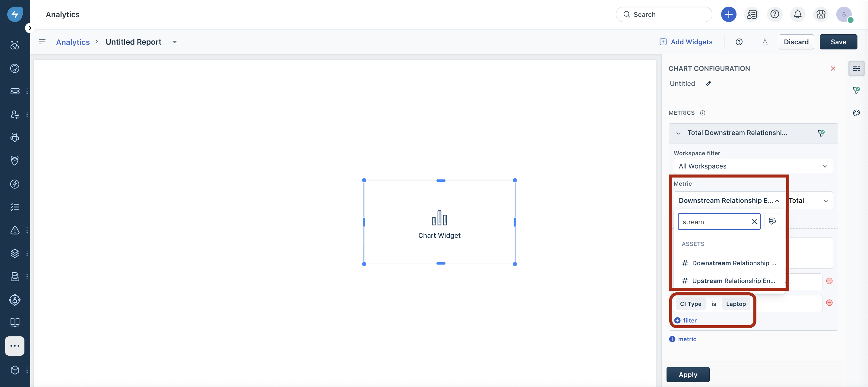The width and height of the screenshot is (868, 387).
Task: Remove the CI Type Laptop filter
Action: [829, 303]
